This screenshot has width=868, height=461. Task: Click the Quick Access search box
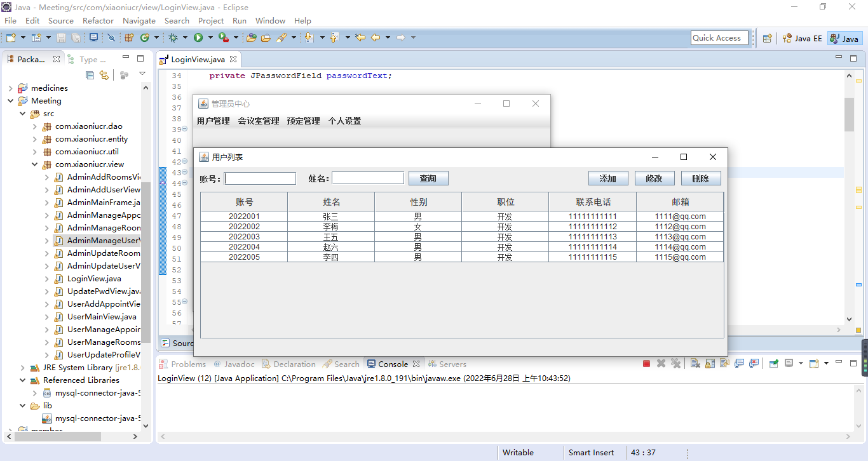tap(719, 38)
